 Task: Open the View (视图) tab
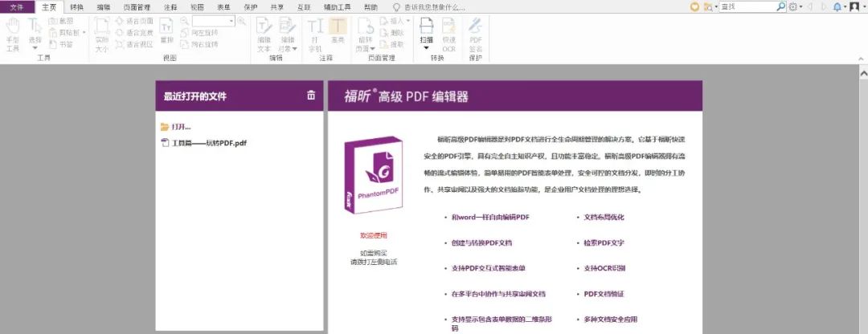197,7
